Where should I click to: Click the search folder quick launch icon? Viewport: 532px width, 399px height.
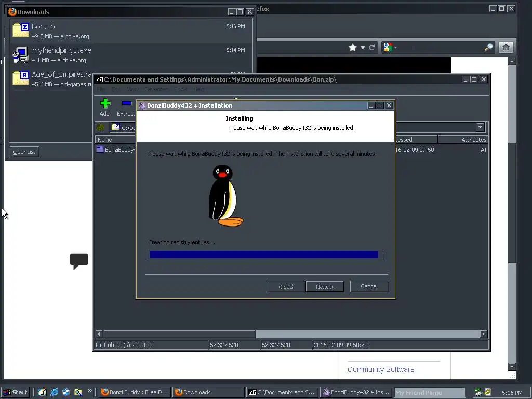tap(78, 392)
